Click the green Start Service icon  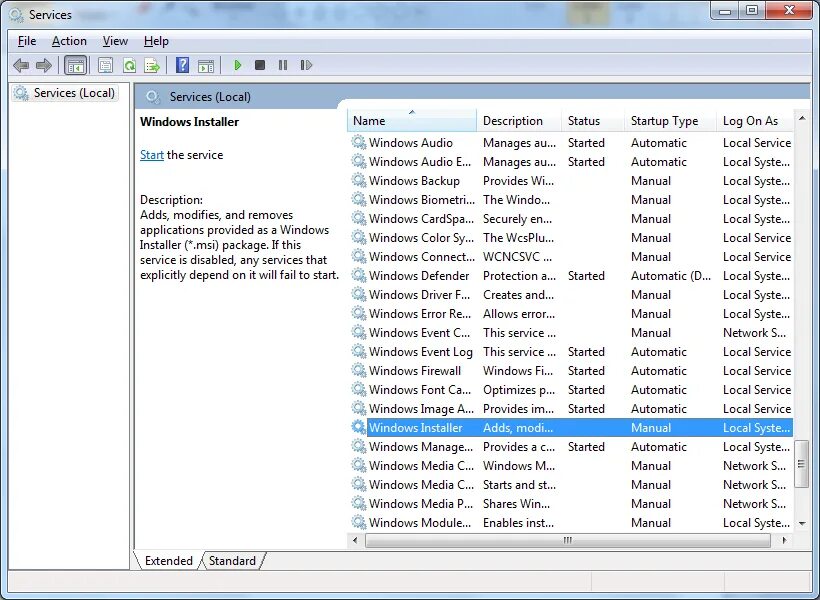pyautogui.click(x=237, y=65)
